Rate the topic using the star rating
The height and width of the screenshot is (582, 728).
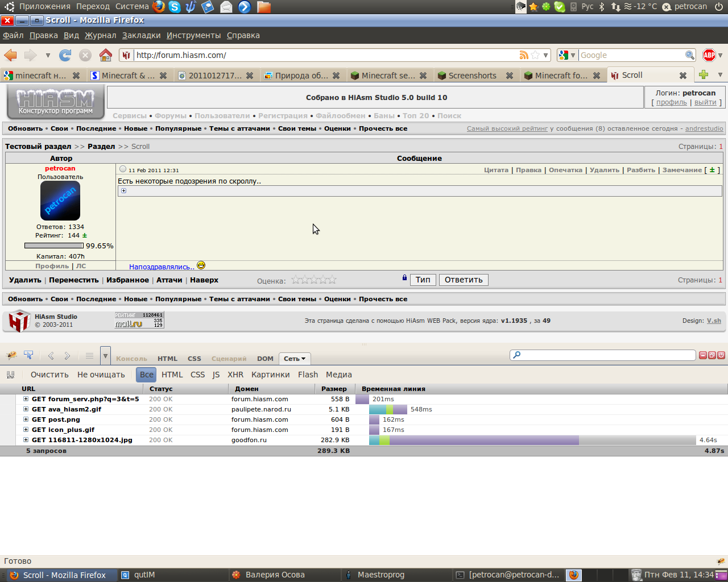click(313, 280)
